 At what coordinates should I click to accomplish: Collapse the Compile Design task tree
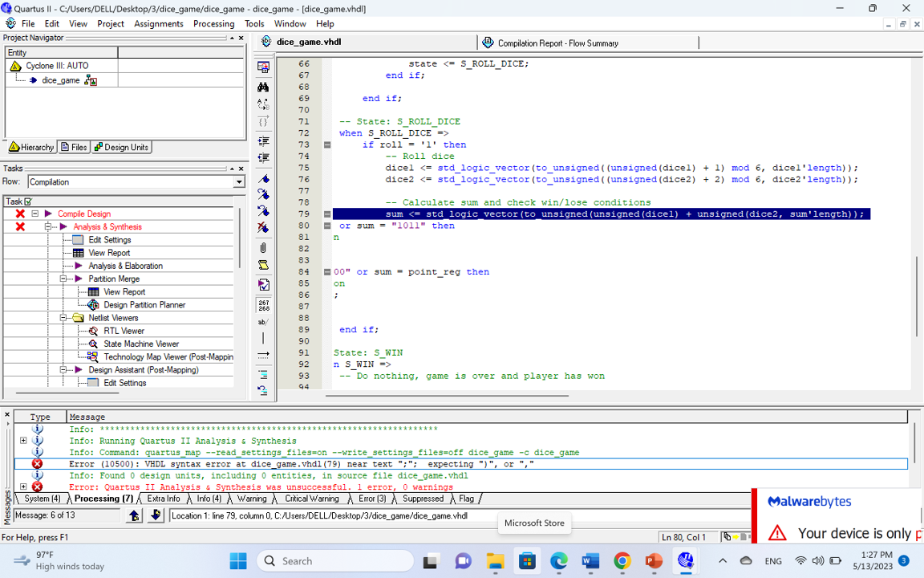pyautogui.click(x=35, y=214)
